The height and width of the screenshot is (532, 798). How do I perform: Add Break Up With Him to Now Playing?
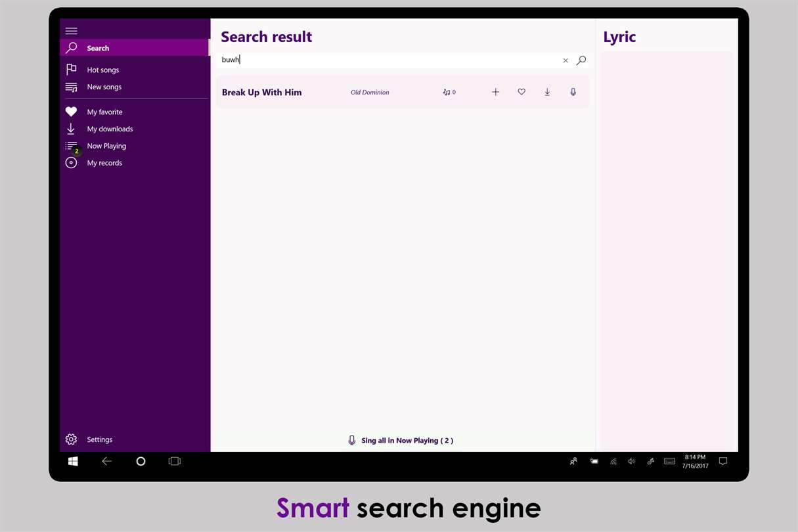(496, 92)
